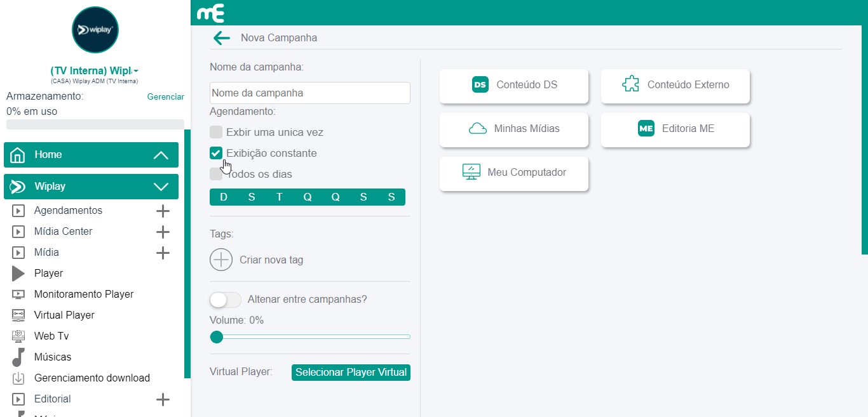The image size is (868, 417).
Task: Enable the Alternar entre campanhas switch
Action: pos(225,300)
